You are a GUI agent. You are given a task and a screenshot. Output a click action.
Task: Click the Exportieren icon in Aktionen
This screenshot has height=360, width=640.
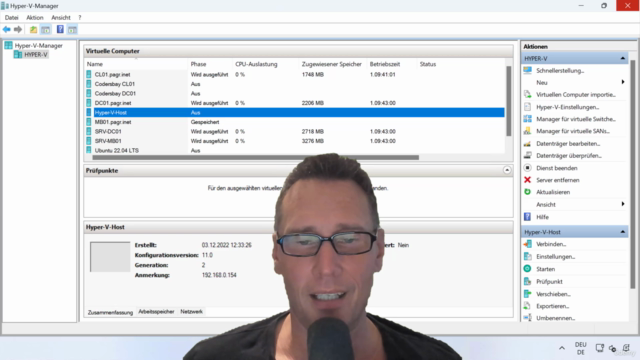click(527, 306)
